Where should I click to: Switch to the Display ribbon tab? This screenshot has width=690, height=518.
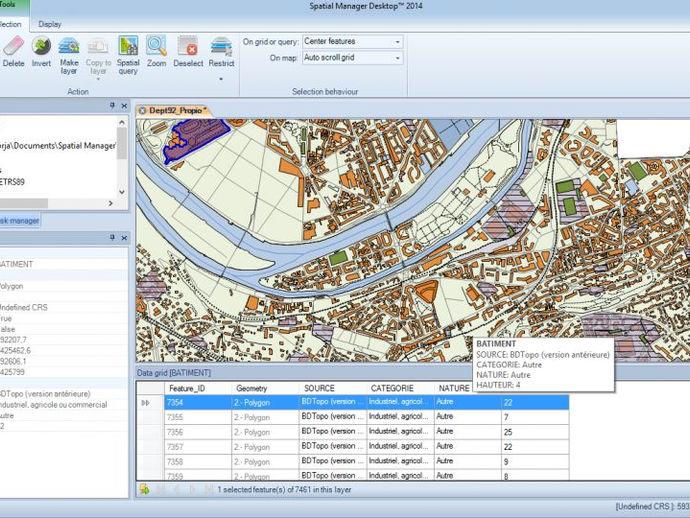(50, 24)
